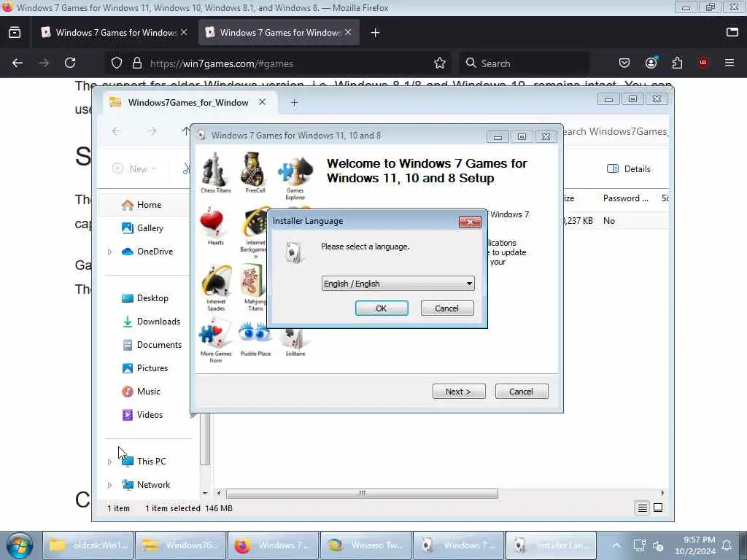
Task: Switch Explorer to large thumbnails view
Action: 658,507
